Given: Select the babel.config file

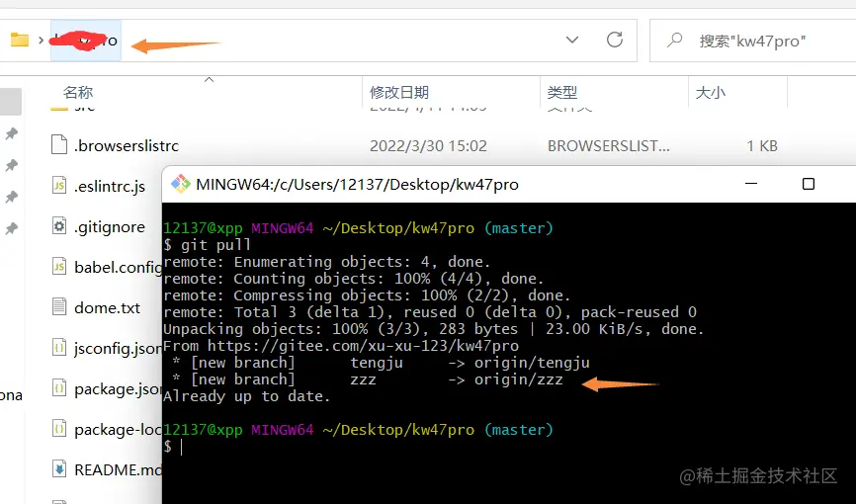Looking at the screenshot, I should tap(118, 267).
